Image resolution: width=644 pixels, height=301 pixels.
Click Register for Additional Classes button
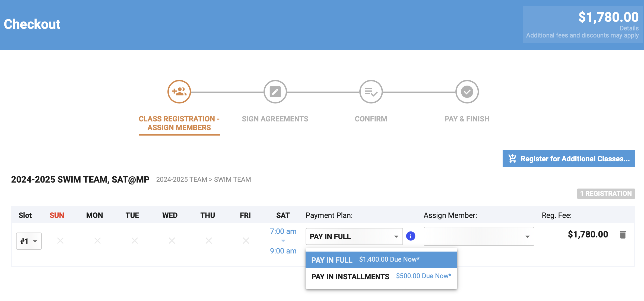[569, 159]
